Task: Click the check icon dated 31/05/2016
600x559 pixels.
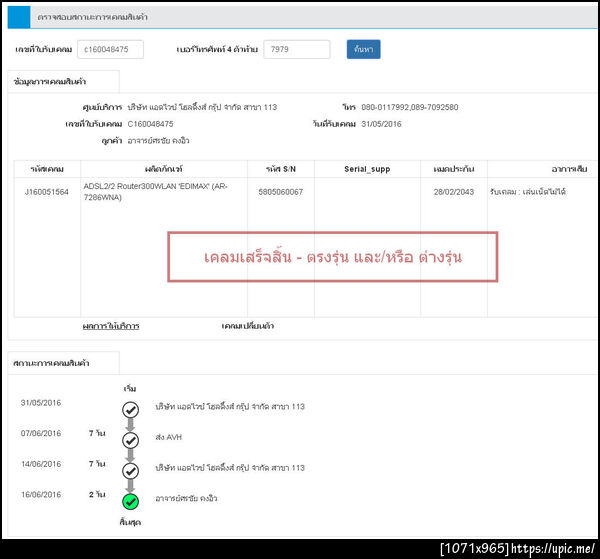Action: coord(130,410)
